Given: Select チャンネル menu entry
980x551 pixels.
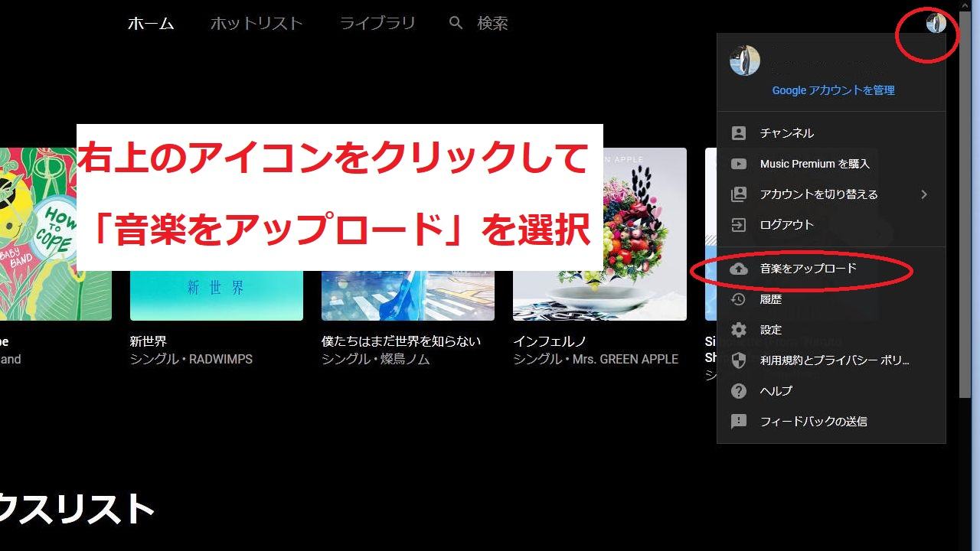Looking at the screenshot, I should point(831,133).
